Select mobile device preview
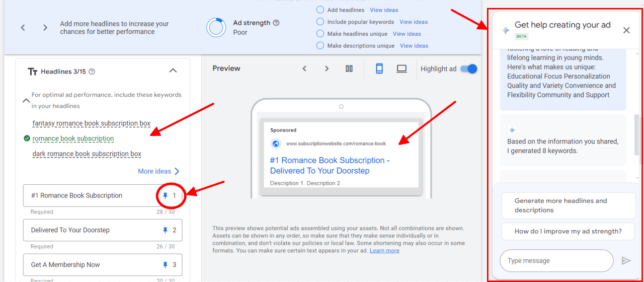 [x=379, y=69]
